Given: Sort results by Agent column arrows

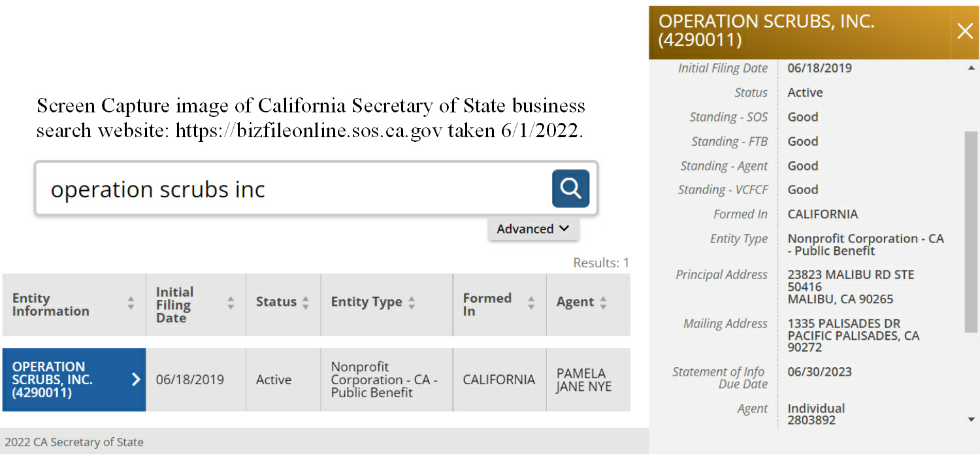Looking at the screenshot, I should pos(603,303).
